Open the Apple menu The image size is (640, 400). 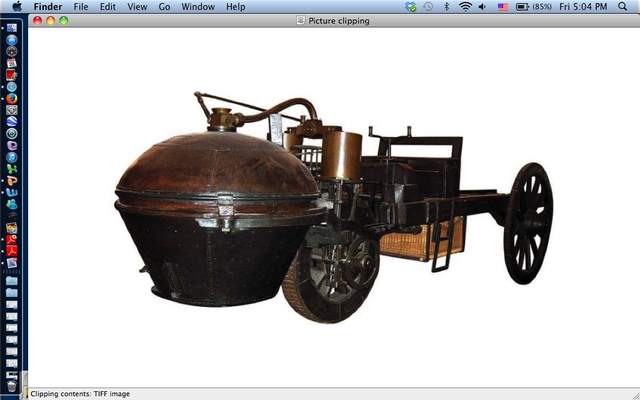pyautogui.click(x=17, y=7)
